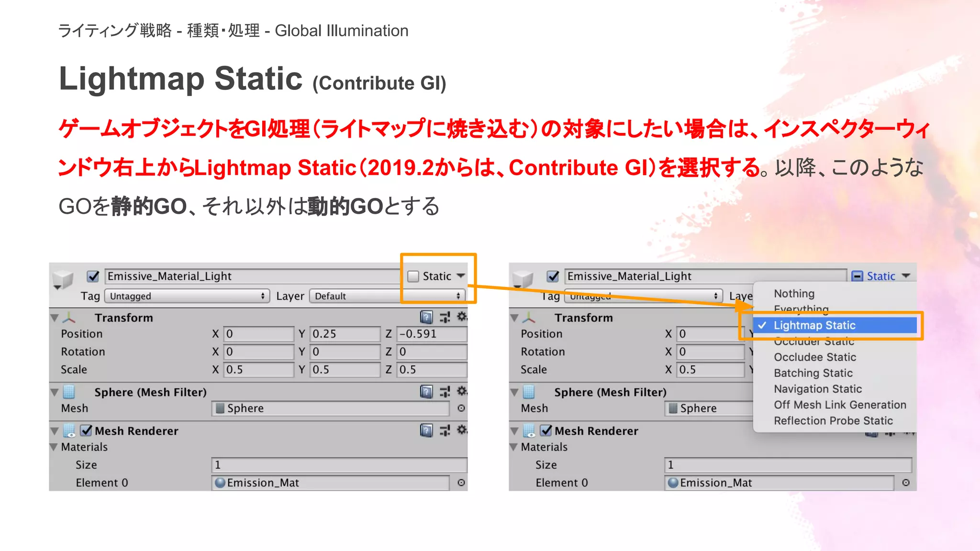Click Rotation Y field in left inspector
Viewport: 980px width, 551px height.
345,352
